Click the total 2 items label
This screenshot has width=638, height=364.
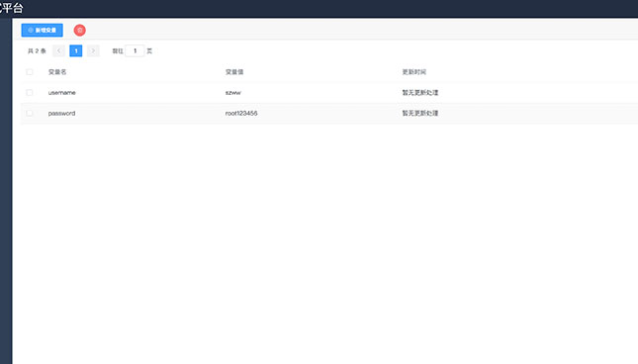point(37,50)
